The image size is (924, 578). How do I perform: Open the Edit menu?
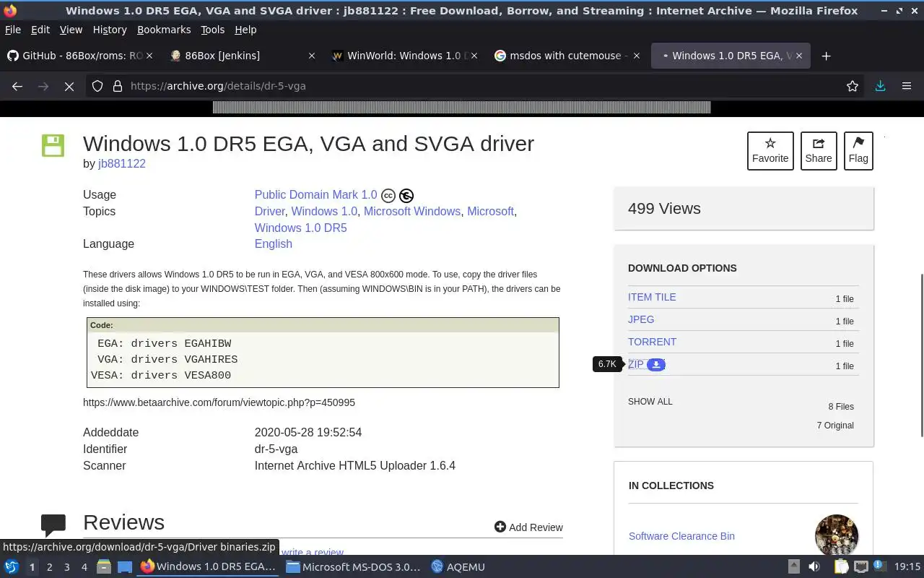click(40, 30)
